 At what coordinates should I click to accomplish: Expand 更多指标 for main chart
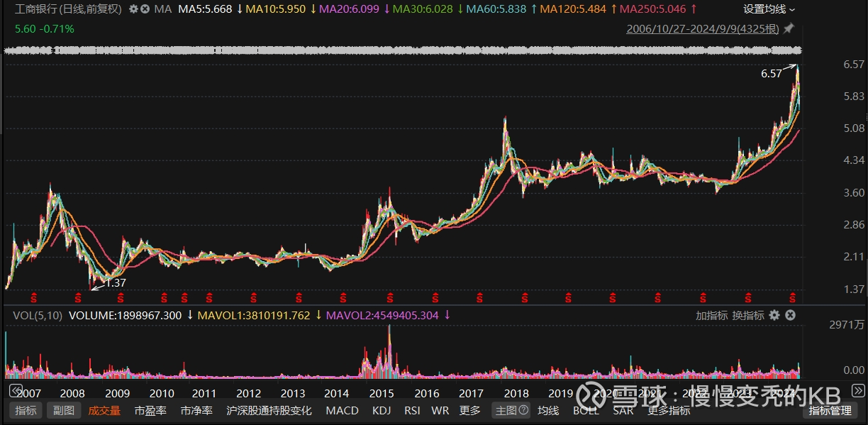point(669,410)
